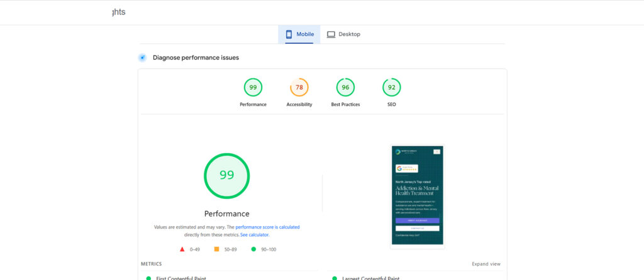Click the First Contentful Paint metric

[181, 277]
